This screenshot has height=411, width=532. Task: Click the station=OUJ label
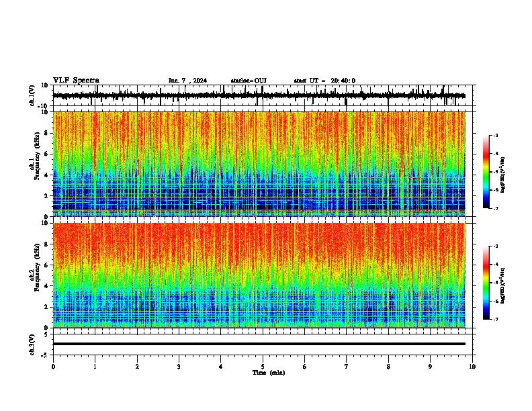click(249, 81)
